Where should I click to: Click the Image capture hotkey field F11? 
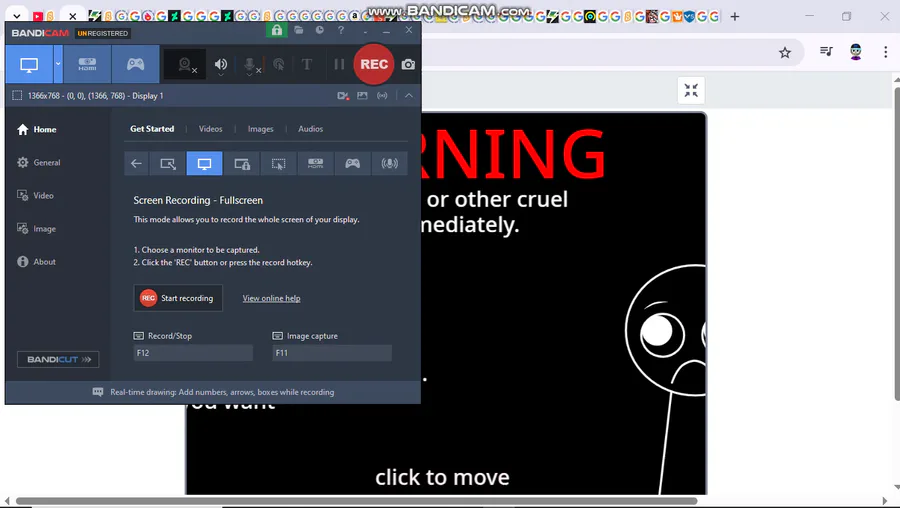click(x=332, y=353)
